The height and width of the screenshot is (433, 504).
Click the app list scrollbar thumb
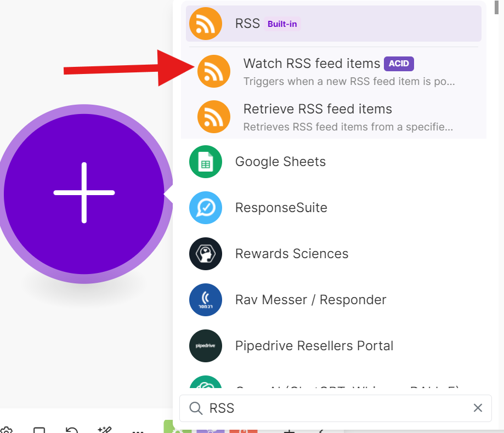click(496, 7)
